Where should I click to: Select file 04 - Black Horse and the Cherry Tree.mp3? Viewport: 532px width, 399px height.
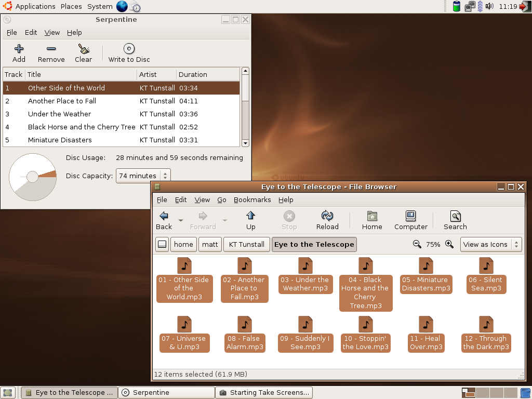[x=365, y=284]
